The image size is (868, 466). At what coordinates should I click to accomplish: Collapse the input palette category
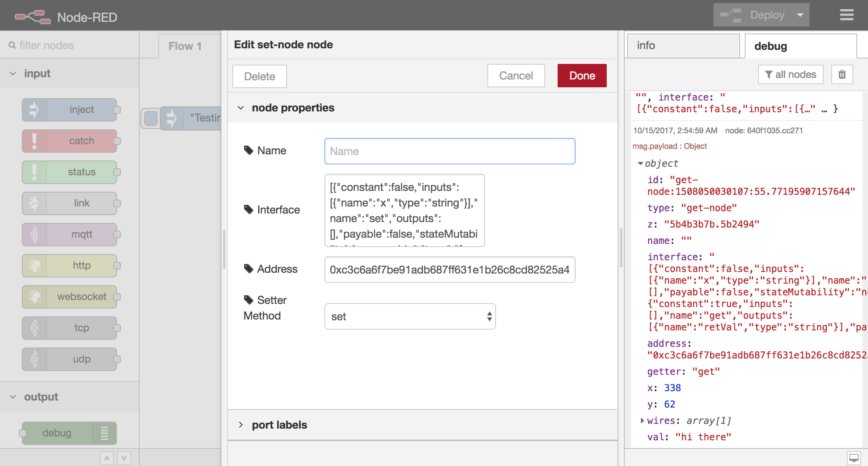point(13,73)
